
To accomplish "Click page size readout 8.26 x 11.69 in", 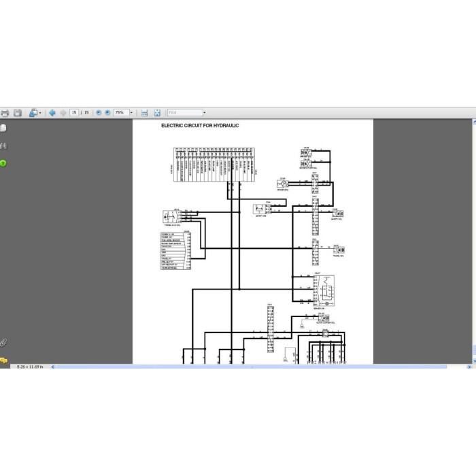I will [30, 367].
